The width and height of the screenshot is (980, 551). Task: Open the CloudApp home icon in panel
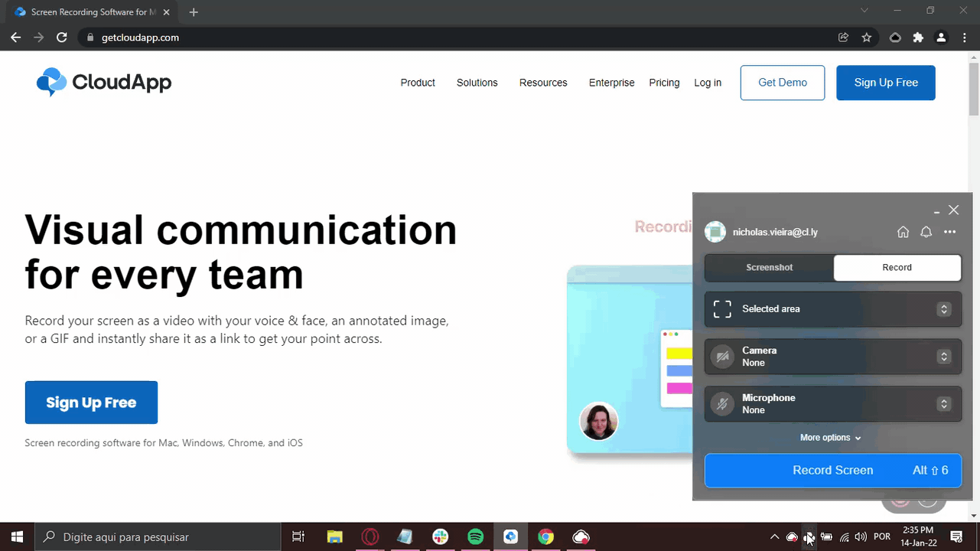[903, 232]
